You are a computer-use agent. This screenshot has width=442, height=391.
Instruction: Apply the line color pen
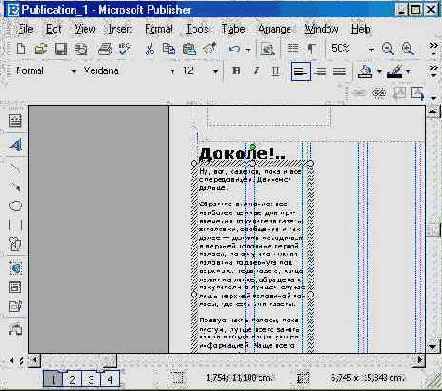[395, 71]
